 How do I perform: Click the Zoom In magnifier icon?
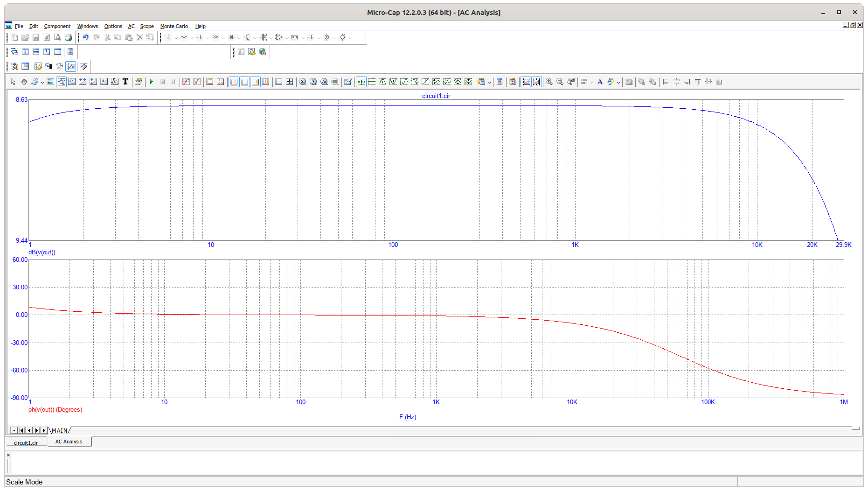(549, 82)
